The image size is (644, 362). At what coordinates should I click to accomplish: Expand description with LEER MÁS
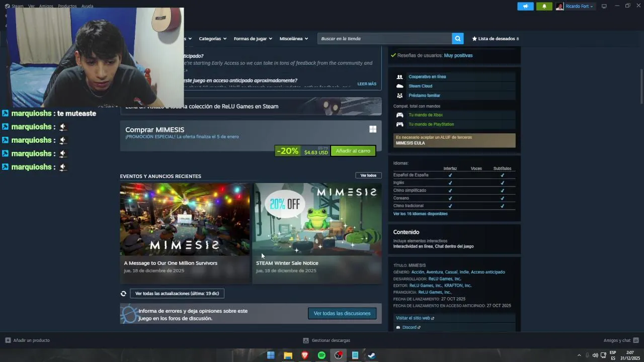[x=367, y=84]
